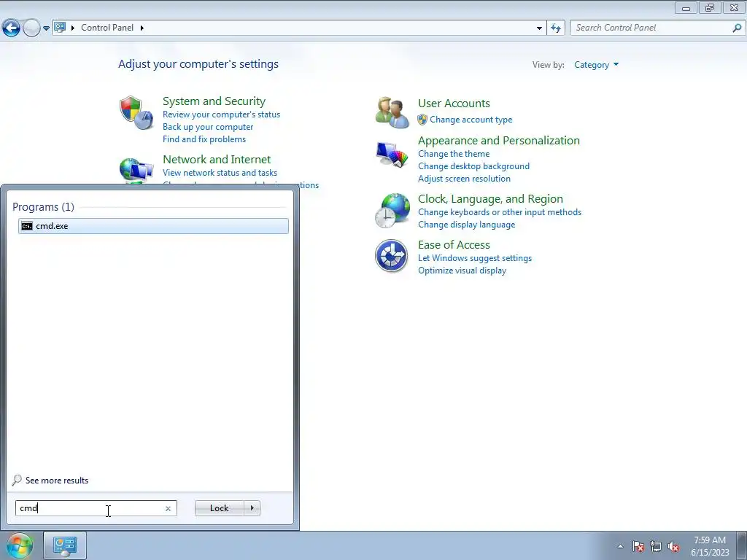Screen dimensions: 747x560
Task: Click Find and fix problems
Action: click(x=204, y=139)
